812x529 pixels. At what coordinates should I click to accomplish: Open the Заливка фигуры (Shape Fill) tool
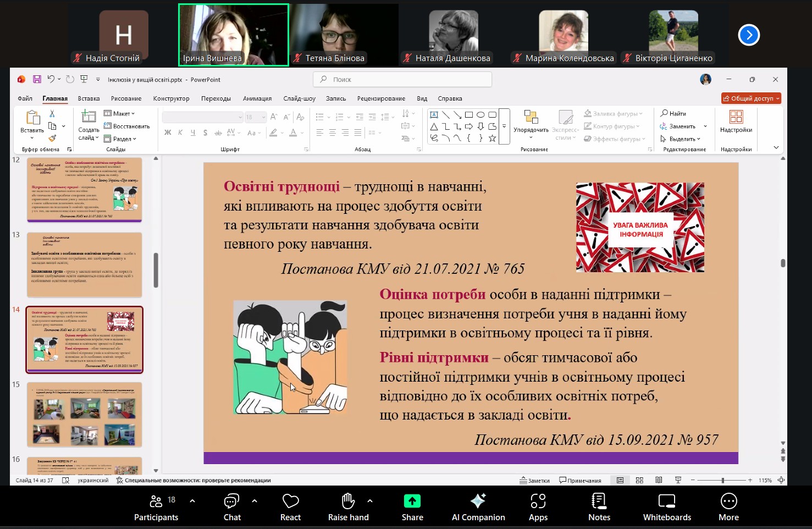coord(589,113)
